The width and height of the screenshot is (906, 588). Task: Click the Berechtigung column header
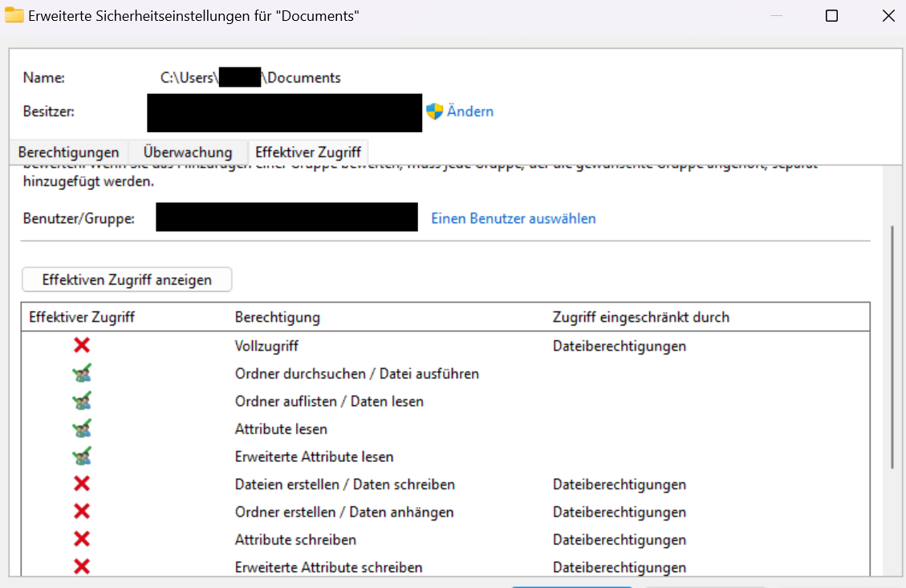[278, 317]
